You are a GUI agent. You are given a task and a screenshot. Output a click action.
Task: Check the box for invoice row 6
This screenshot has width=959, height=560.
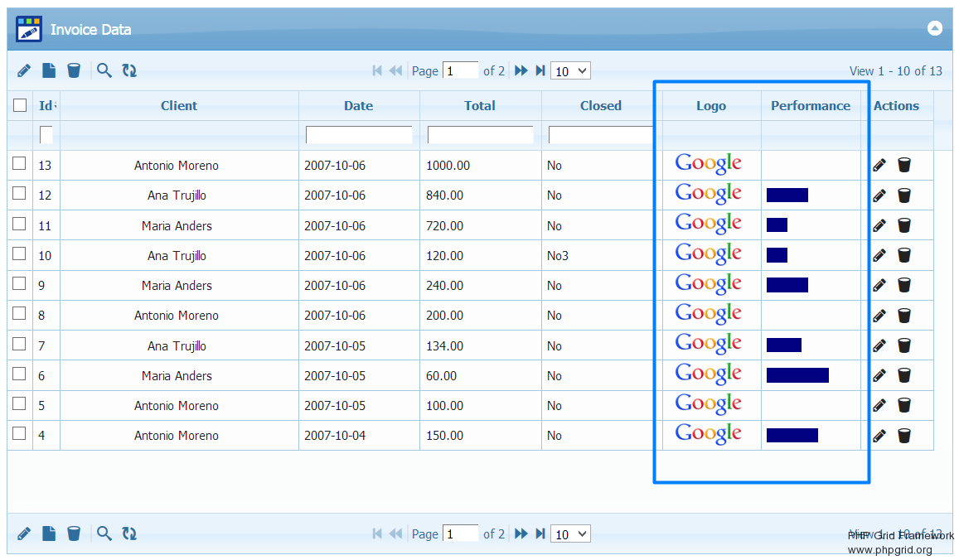click(19, 374)
